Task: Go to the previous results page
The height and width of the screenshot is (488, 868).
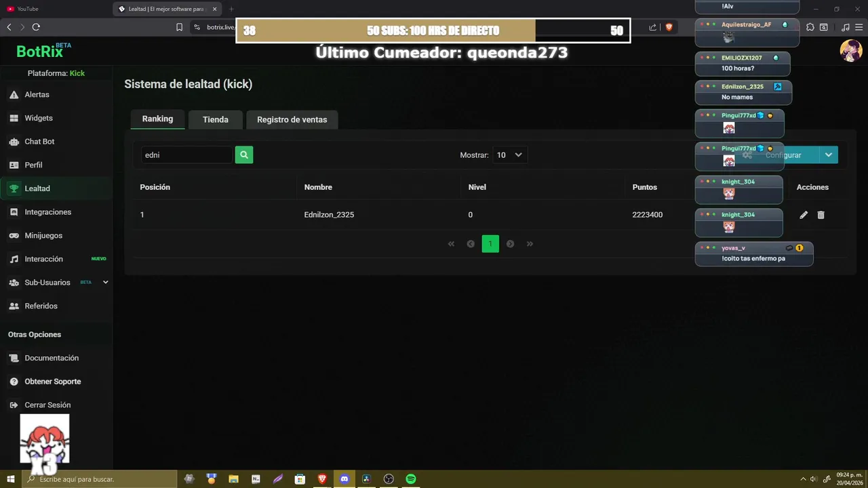Action: (471, 244)
